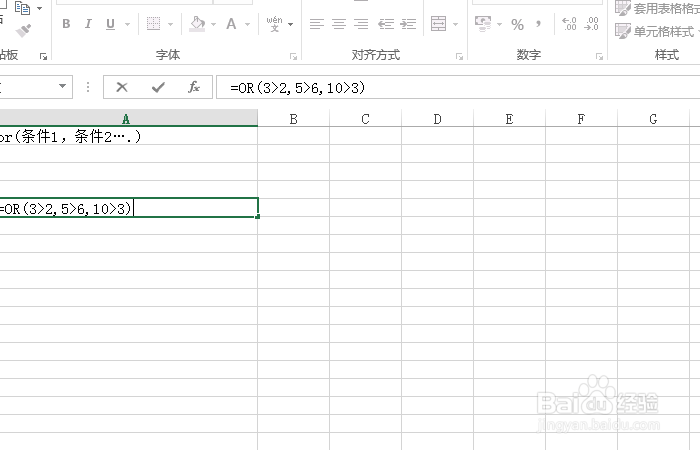Screen dimensions: 700x450
Task: Apply comma style
Action: tap(538, 24)
